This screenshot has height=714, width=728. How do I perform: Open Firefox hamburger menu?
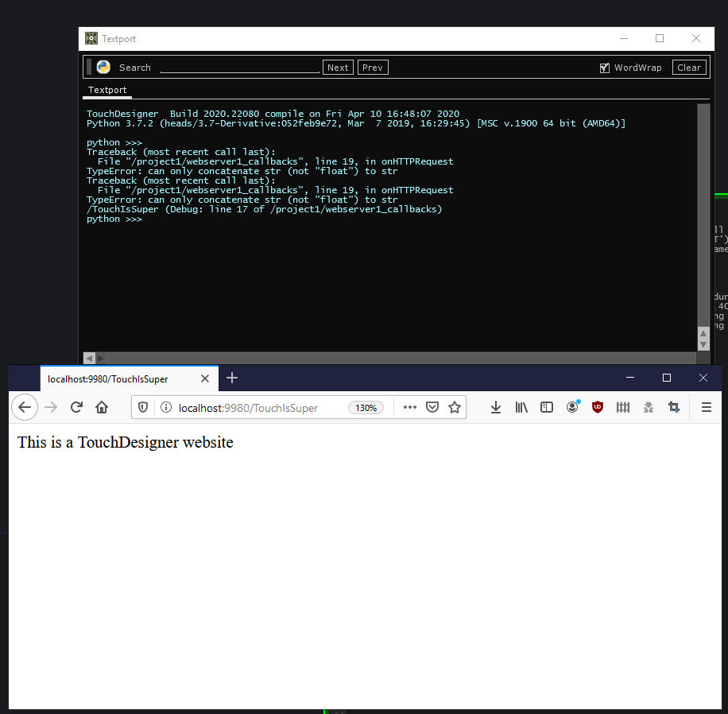click(707, 407)
